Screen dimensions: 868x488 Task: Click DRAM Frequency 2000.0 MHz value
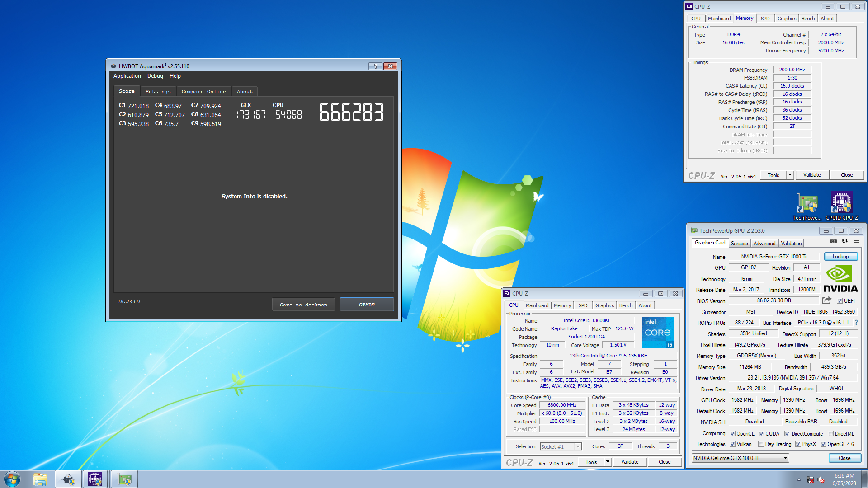(792, 70)
